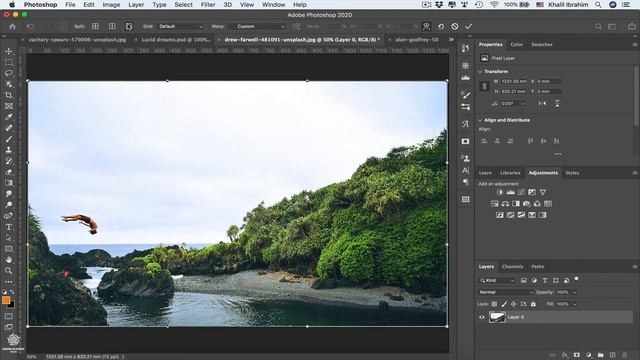The image size is (640, 360).
Task: Select the Horizontal Type tool
Action: click(9, 227)
